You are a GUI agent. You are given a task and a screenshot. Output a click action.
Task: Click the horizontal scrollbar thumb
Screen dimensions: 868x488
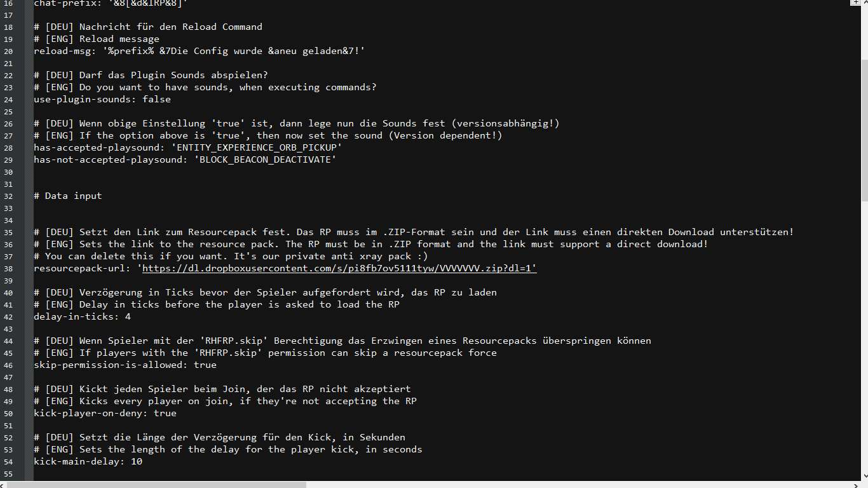156,484
